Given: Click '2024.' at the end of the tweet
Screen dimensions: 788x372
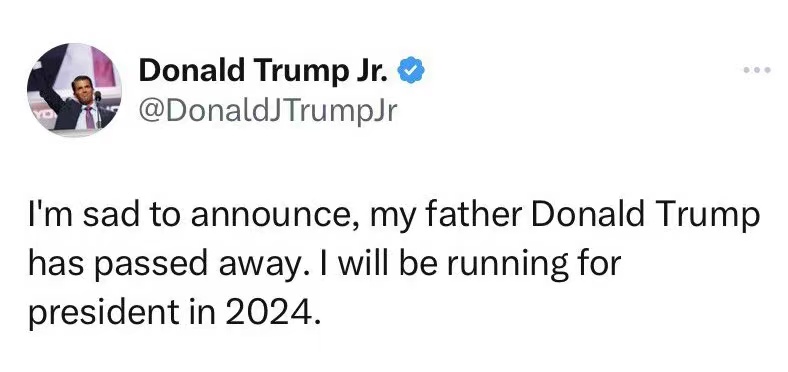Looking at the screenshot, I should pos(272,313).
